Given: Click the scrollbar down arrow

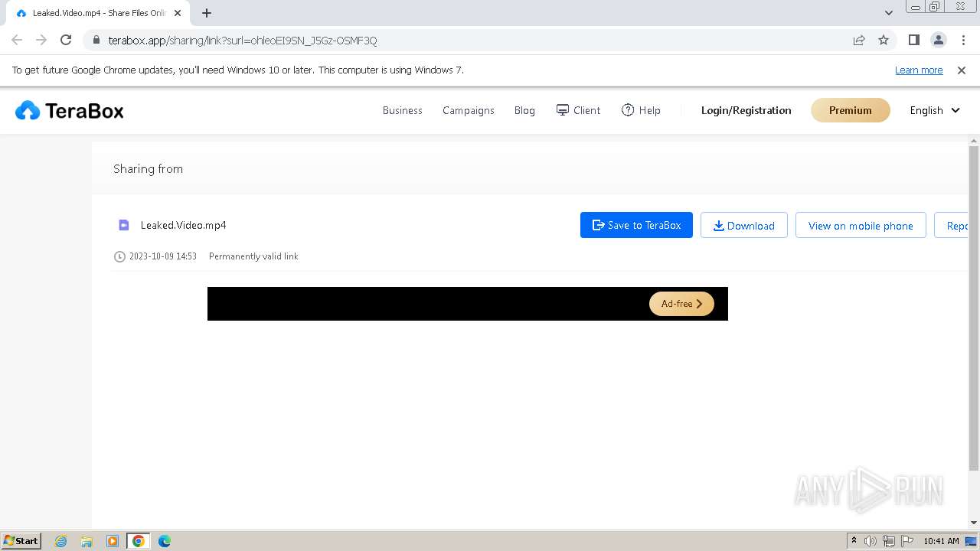Looking at the screenshot, I should pyautogui.click(x=974, y=523).
